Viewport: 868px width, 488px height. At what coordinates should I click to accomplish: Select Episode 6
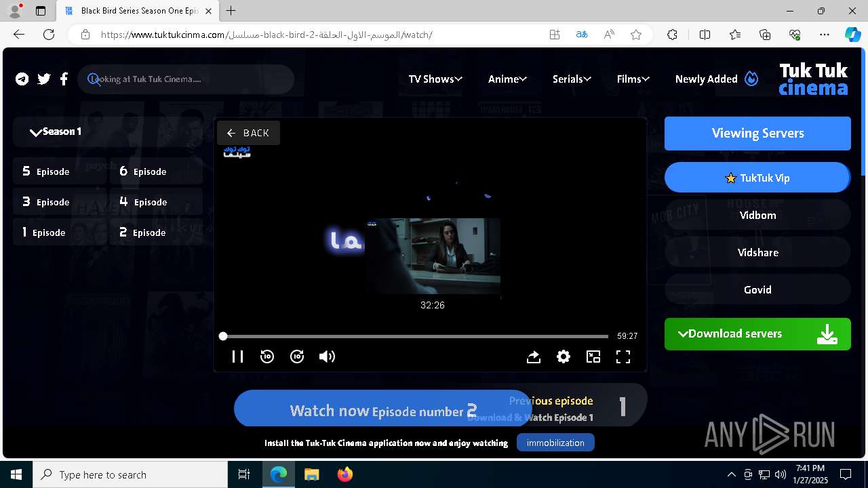tap(156, 171)
